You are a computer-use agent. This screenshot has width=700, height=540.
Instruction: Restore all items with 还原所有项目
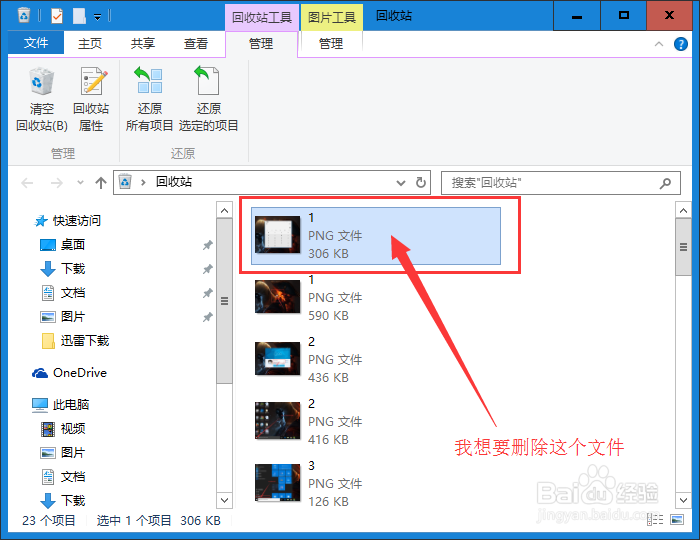[x=149, y=100]
